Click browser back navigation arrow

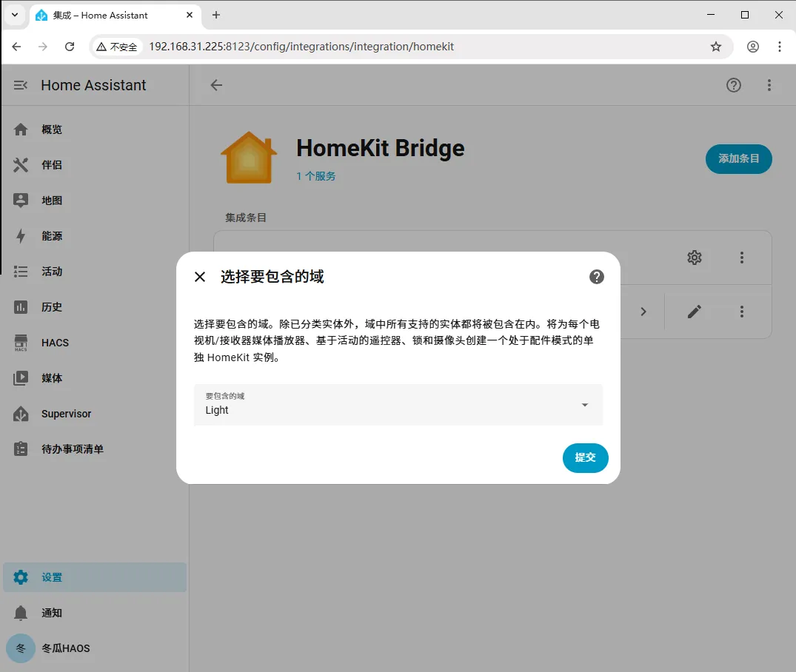click(16, 47)
